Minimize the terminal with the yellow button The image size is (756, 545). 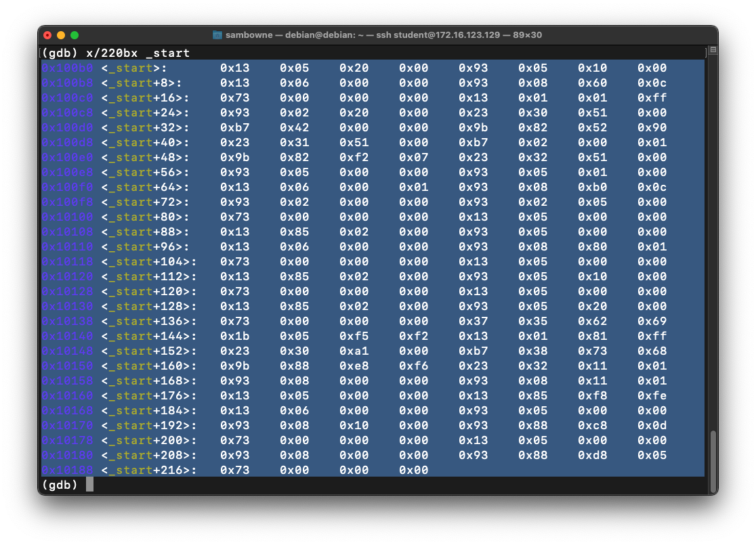click(61, 35)
